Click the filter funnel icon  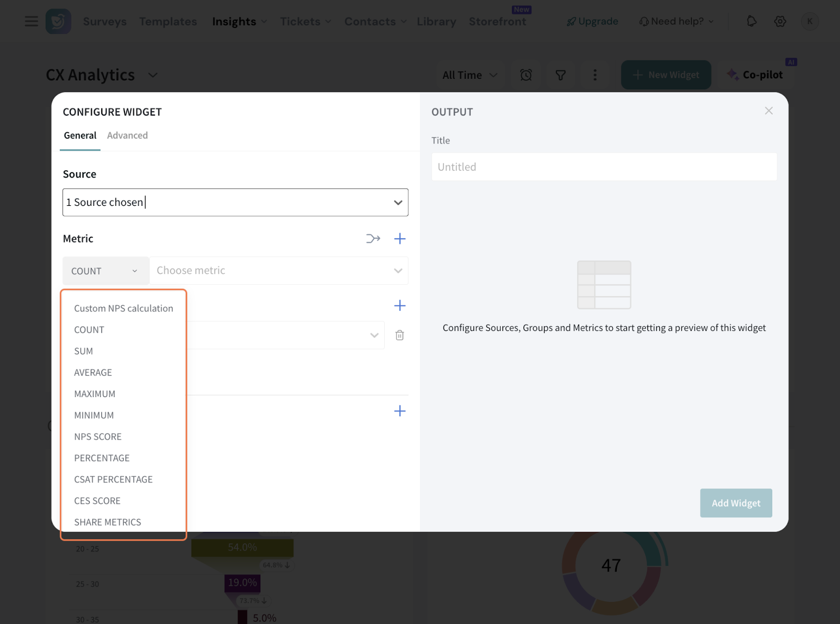point(561,75)
